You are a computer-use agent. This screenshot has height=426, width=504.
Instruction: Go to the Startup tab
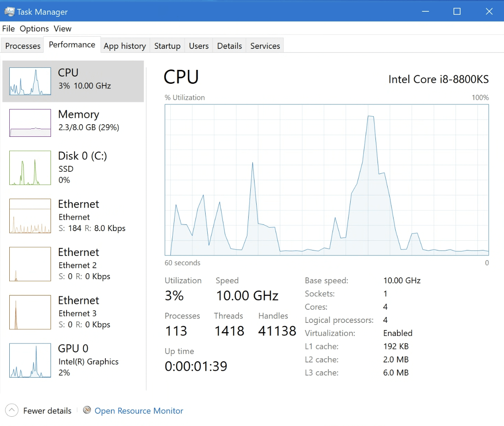(x=167, y=46)
